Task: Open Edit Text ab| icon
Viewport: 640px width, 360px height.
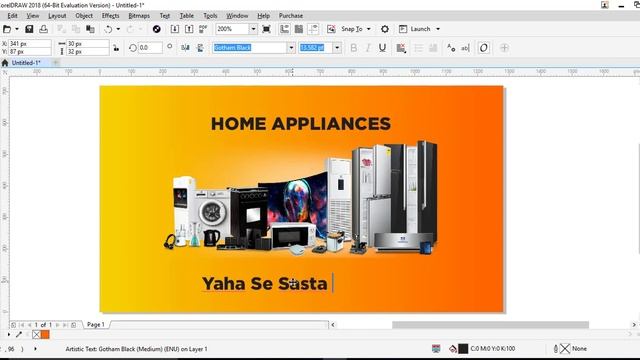Action: 465,48
